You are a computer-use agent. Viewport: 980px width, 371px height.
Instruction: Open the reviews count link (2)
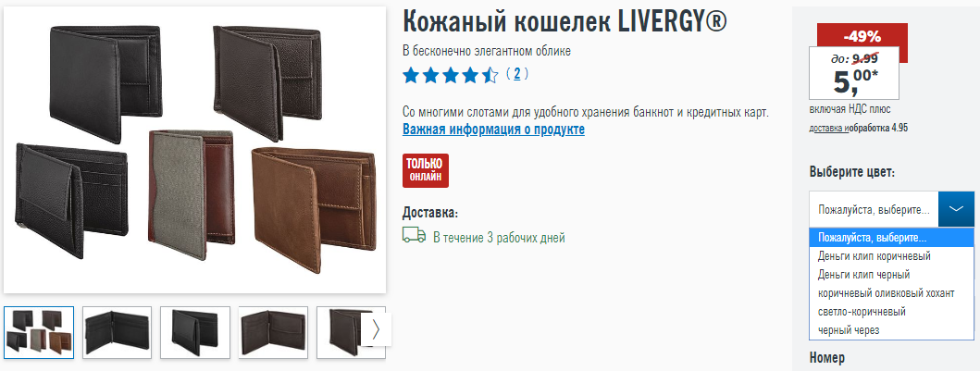517,74
